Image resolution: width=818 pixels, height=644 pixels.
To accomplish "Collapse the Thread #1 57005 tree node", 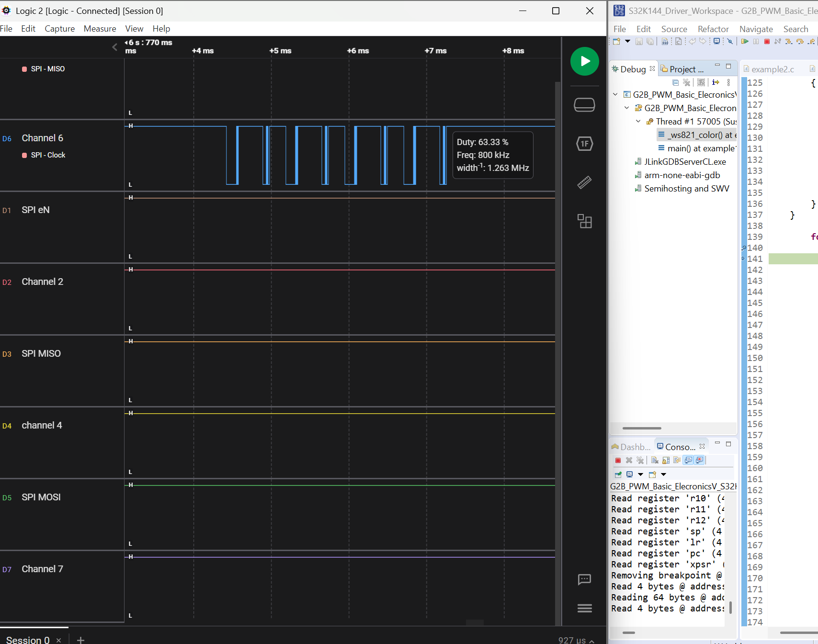I will click(638, 122).
